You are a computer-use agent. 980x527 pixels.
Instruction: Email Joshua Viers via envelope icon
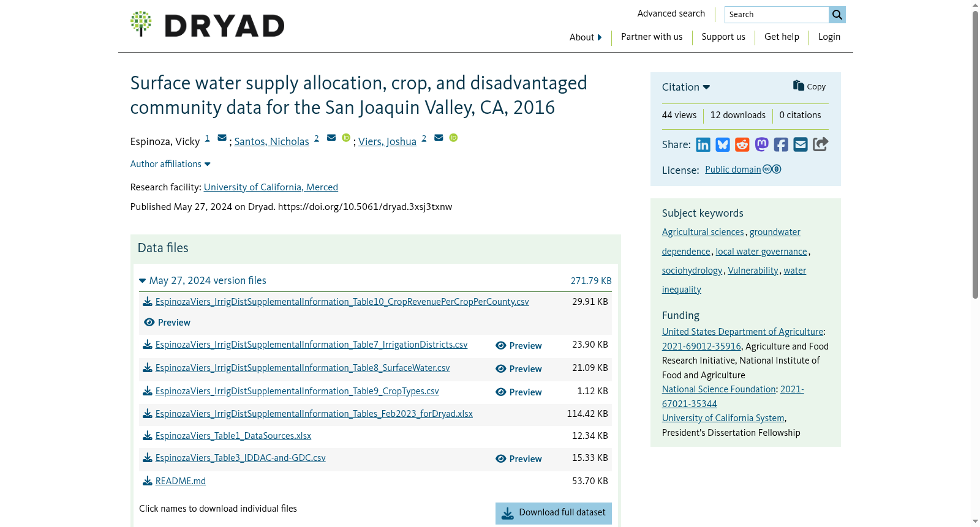pyautogui.click(x=439, y=138)
